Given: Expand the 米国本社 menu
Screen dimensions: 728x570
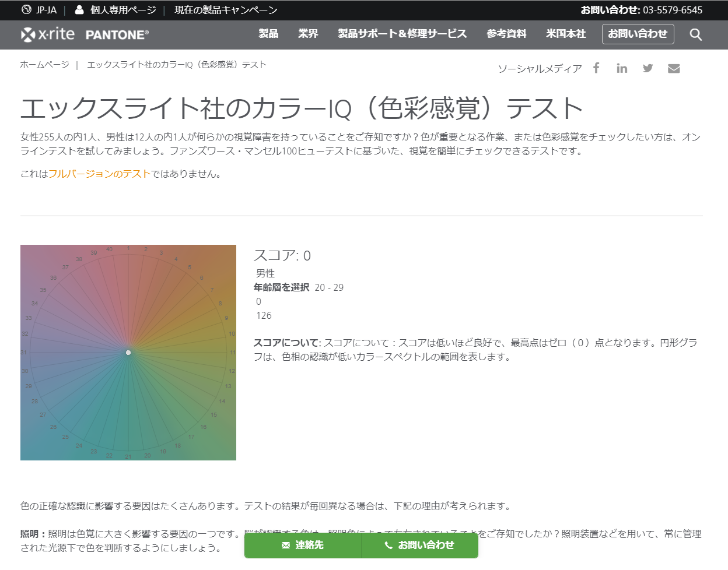Looking at the screenshot, I should (x=565, y=34).
